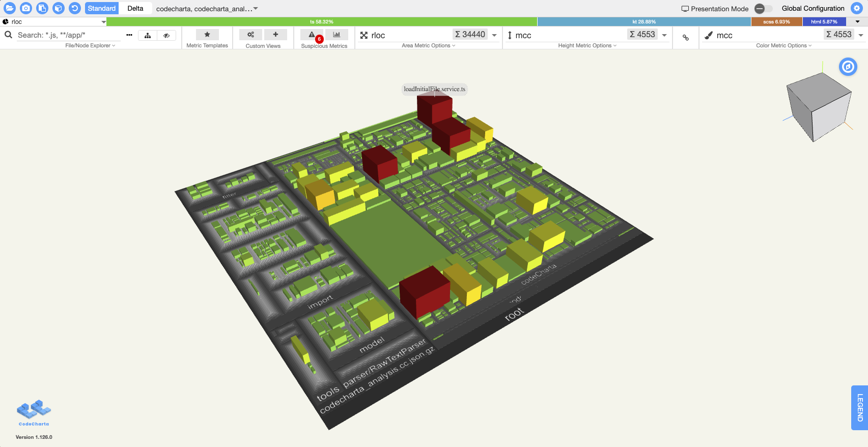Click the kt 28.88% distribution bar

click(x=644, y=22)
